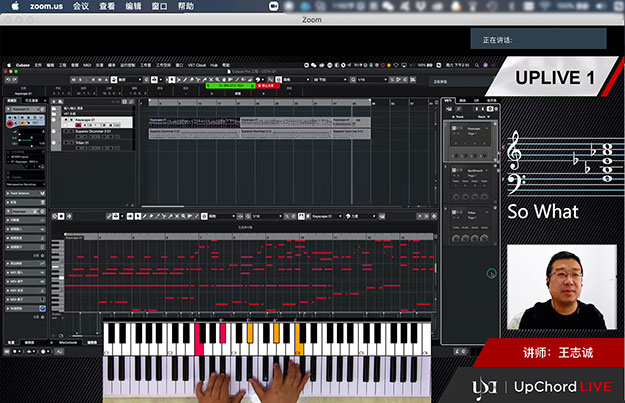The height and width of the screenshot is (403, 625).
Task: Open the Keyscape part selector dropdown
Action: 323,215
